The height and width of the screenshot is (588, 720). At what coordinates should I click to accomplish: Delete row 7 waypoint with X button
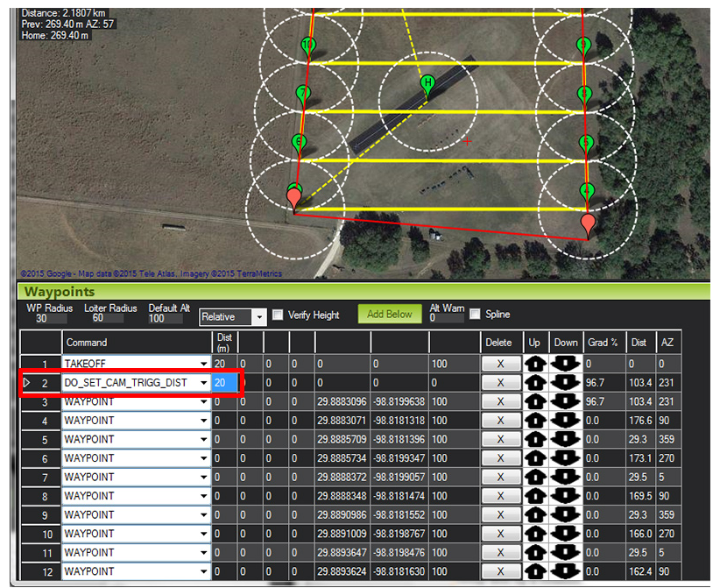(x=500, y=477)
